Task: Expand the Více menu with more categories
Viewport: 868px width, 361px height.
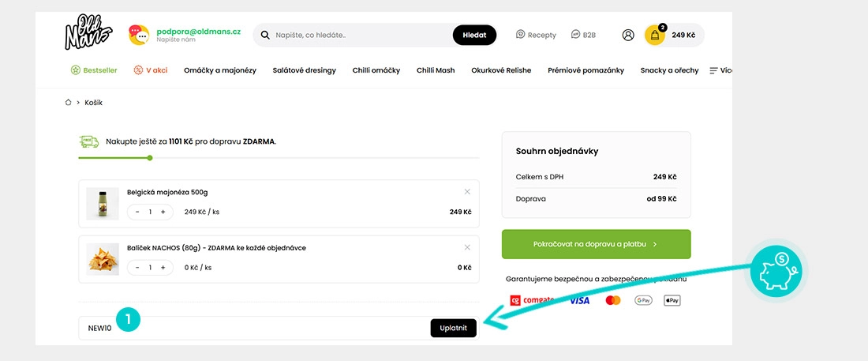Action: click(721, 70)
